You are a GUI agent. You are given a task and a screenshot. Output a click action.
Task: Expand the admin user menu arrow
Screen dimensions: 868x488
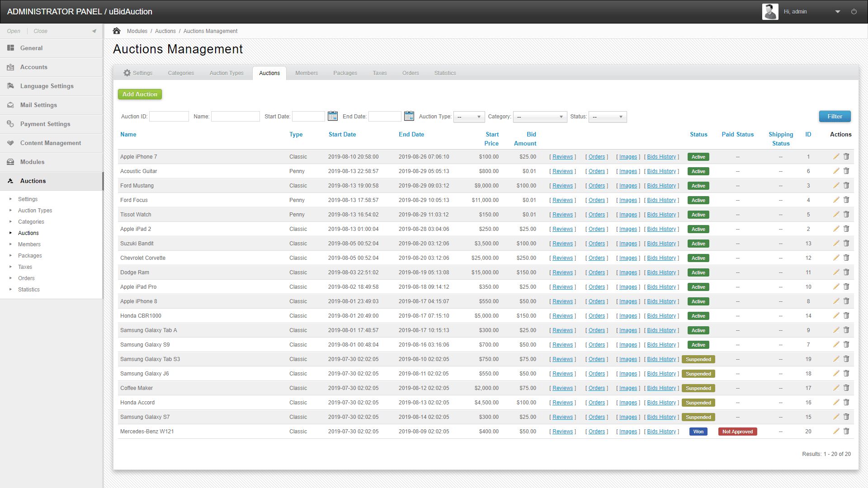(x=837, y=12)
